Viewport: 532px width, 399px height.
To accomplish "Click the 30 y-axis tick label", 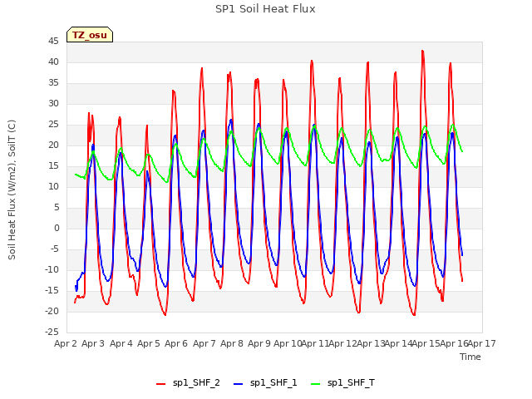I will pos(53,103).
